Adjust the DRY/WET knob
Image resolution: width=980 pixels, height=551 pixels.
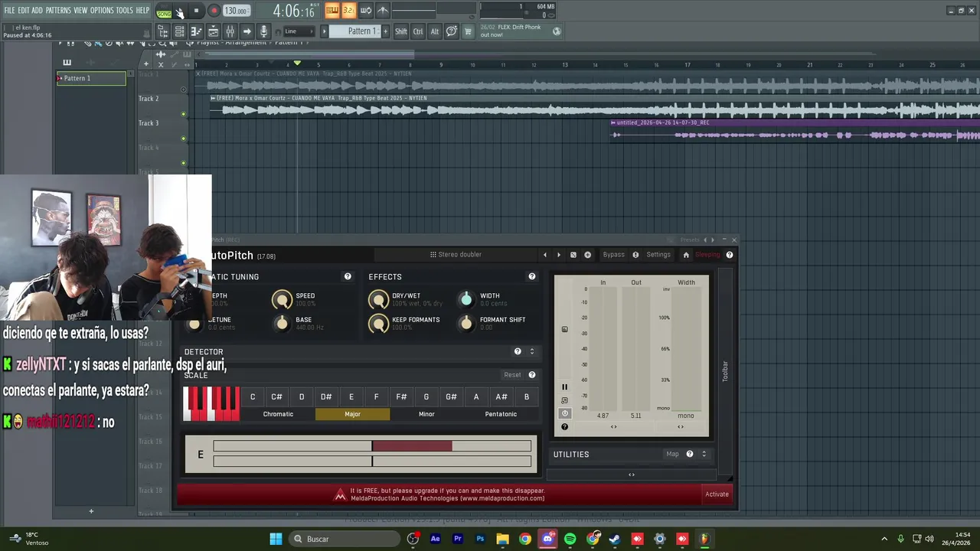(378, 300)
